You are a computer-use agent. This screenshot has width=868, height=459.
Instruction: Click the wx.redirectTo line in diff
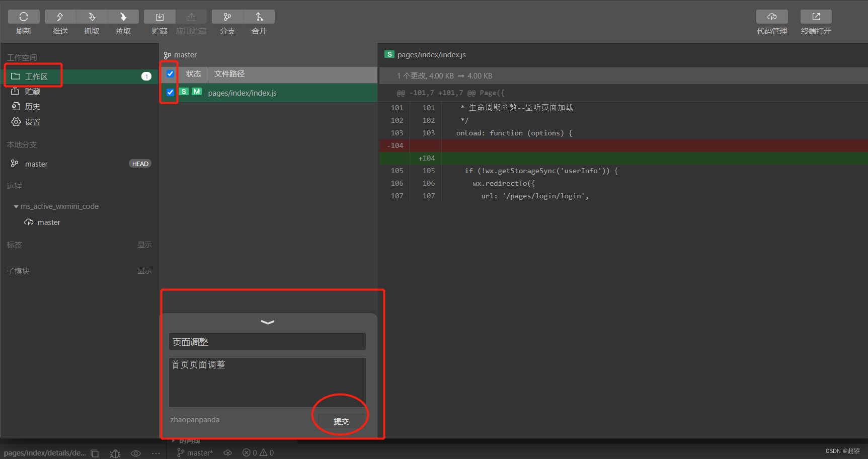pyautogui.click(x=504, y=183)
